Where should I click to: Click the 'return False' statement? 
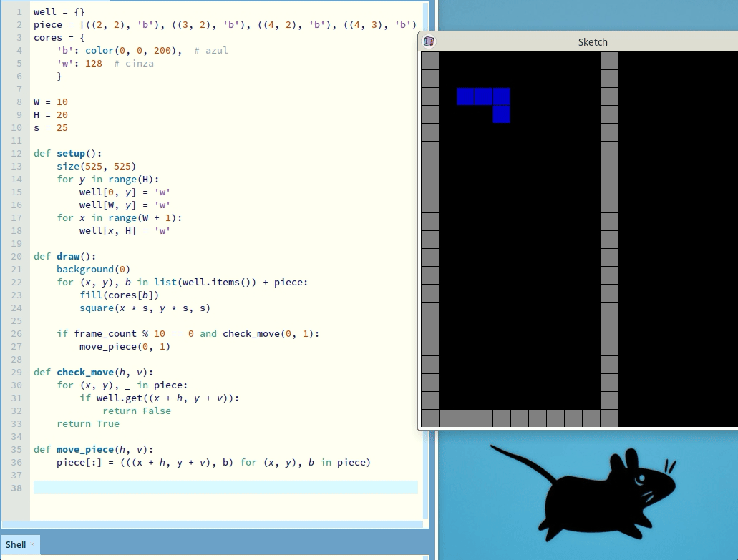coord(137,411)
